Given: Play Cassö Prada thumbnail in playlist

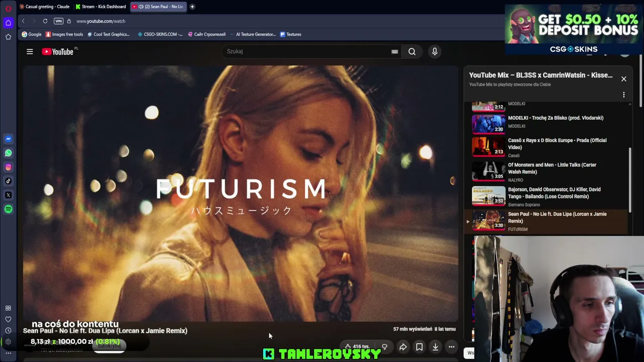Looking at the screenshot, I should pyautogui.click(x=489, y=146).
